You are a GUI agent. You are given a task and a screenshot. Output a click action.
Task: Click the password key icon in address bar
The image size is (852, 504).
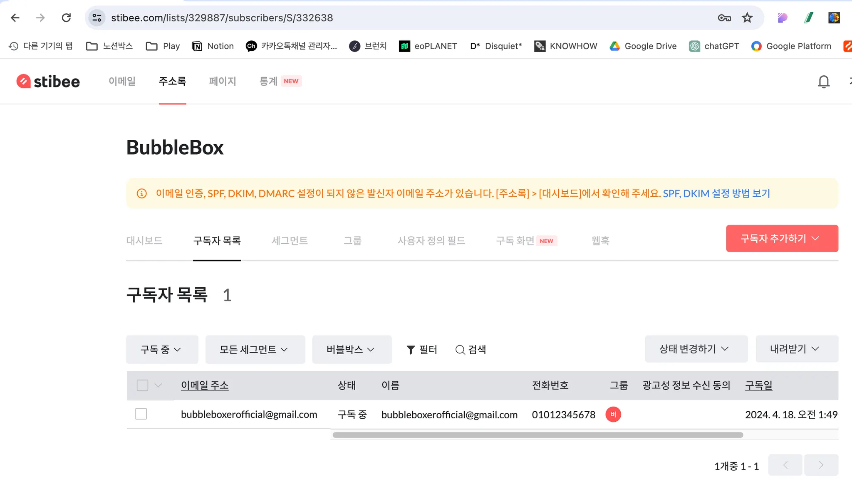pyautogui.click(x=724, y=18)
